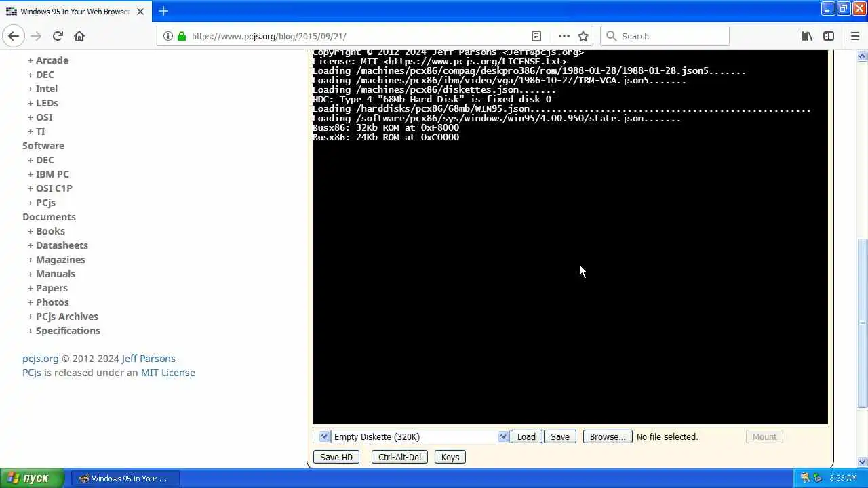This screenshot has height=488, width=868.
Task: Open the MIT License link
Action: click(167, 373)
